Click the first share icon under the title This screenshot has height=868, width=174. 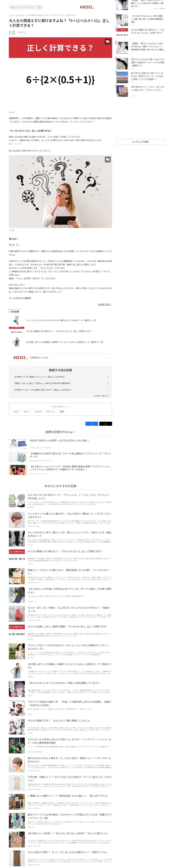(10, 32)
